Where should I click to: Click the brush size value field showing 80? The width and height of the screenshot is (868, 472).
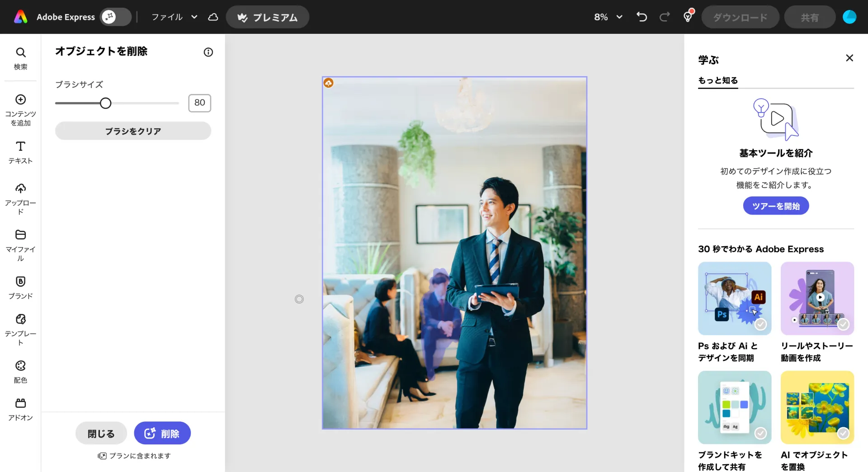(x=199, y=103)
